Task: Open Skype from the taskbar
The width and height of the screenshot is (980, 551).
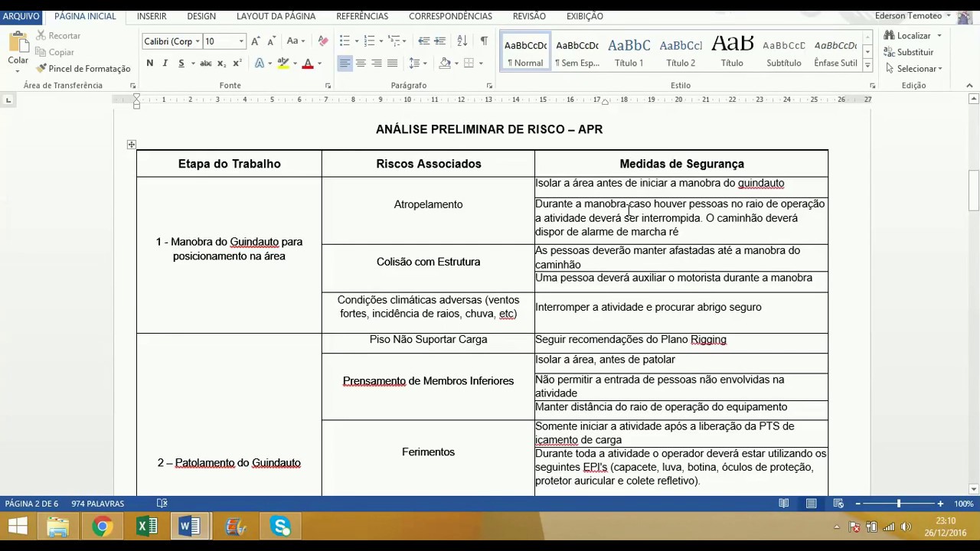Action: click(x=281, y=527)
